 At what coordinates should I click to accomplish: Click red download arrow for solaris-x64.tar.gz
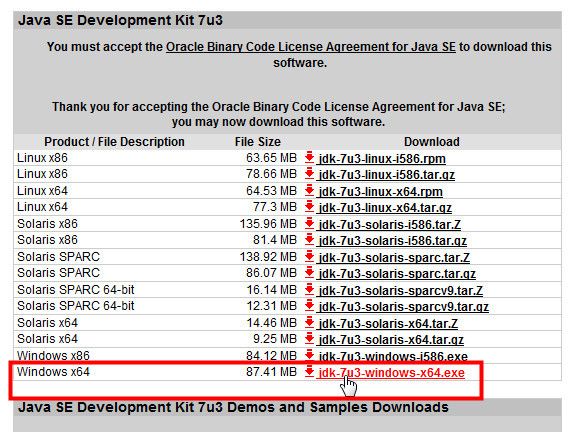[309, 338]
